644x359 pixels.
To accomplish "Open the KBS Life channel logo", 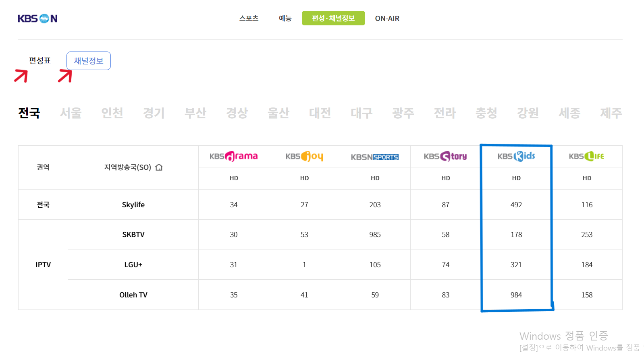I will coord(587,156).
